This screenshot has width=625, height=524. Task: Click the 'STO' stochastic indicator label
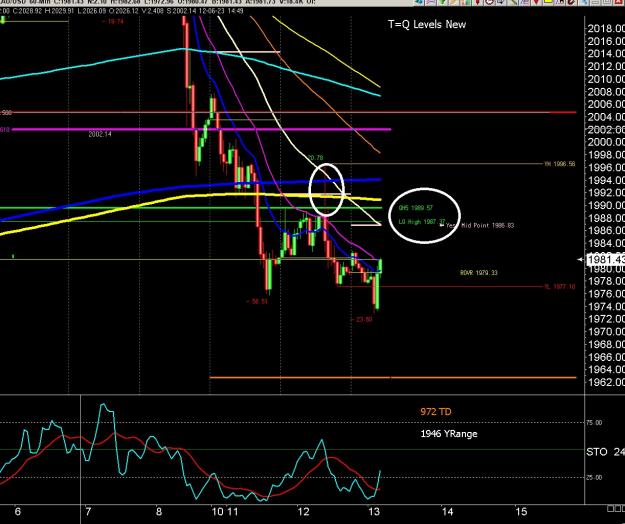(597, 452)
